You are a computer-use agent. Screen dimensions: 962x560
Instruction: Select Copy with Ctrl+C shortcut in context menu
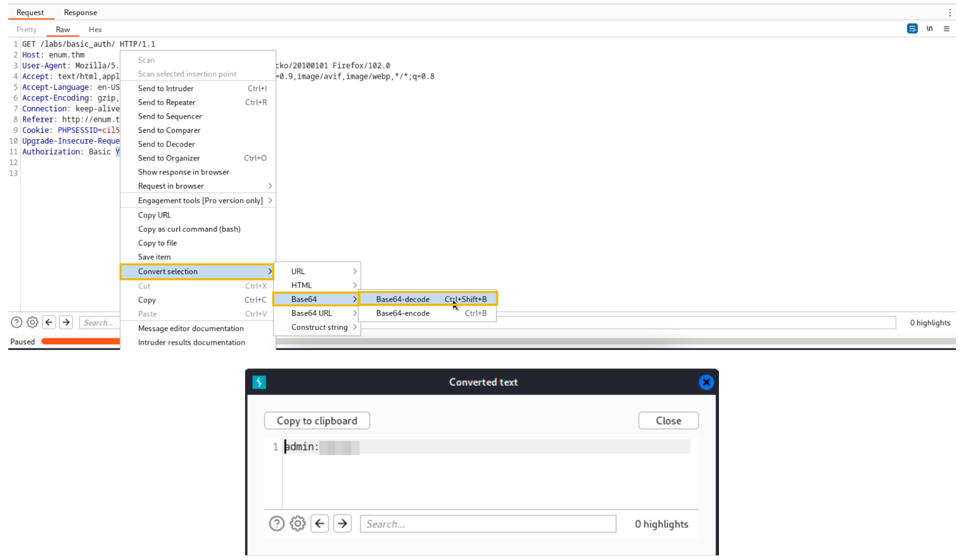click(198, 300)
